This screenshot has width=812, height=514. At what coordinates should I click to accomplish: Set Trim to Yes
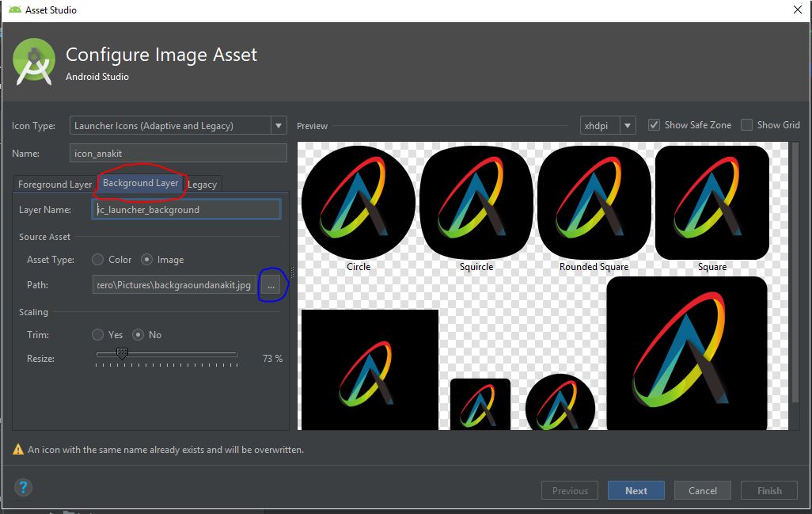tap(97, 335)
